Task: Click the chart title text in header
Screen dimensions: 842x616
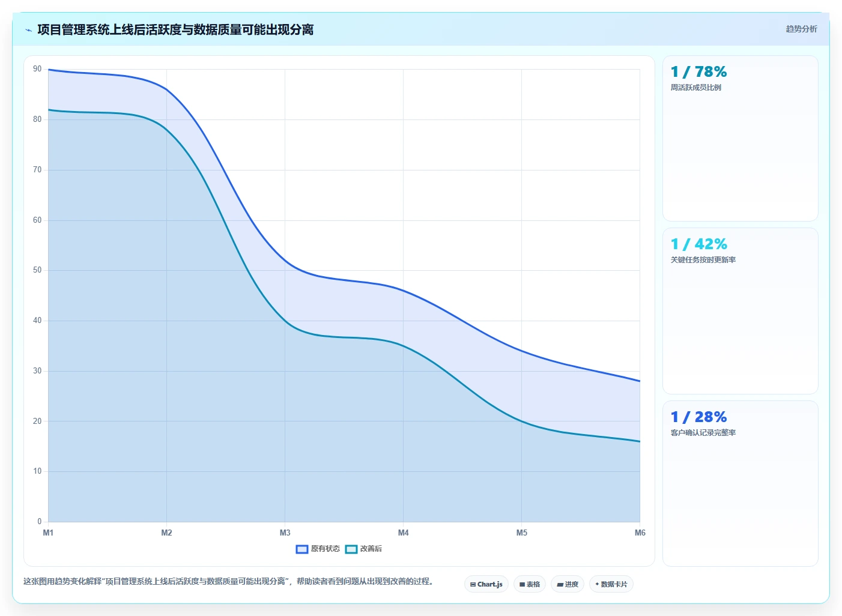Action: tap(175, 30)
